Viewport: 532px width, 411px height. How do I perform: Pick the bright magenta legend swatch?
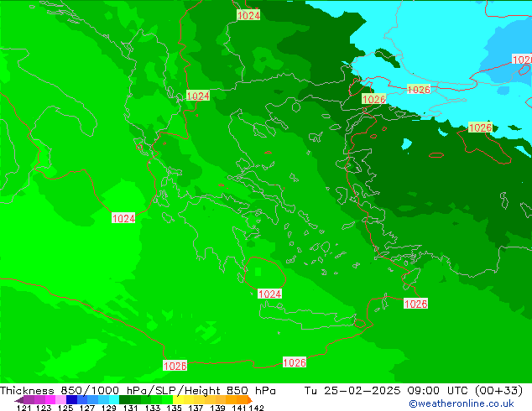(x=50, y=399)
